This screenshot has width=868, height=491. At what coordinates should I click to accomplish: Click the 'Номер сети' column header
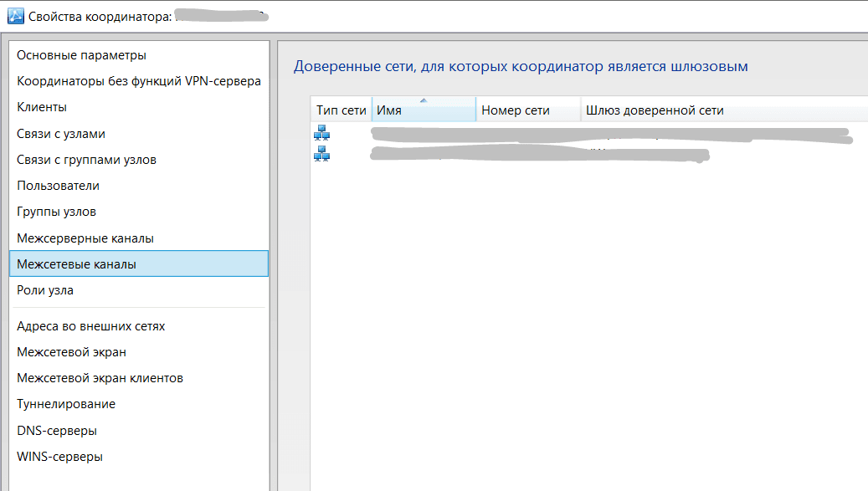pyautogui.click(x=527, y=110)
